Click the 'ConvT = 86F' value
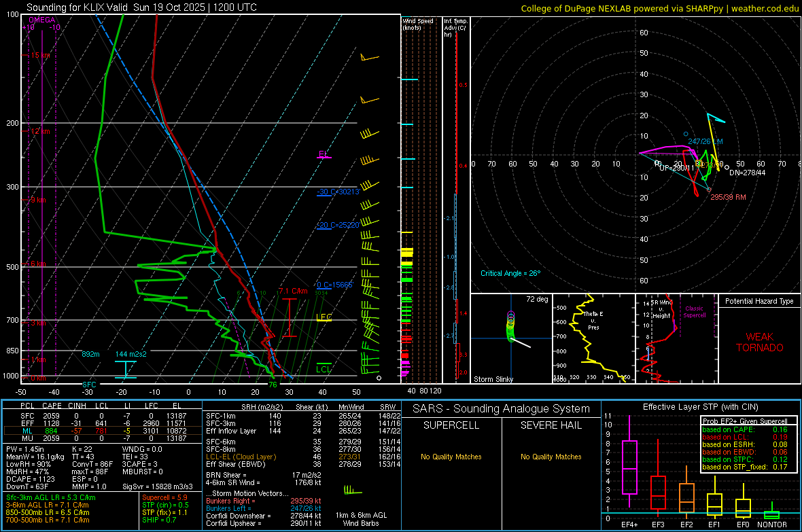This screenshot has height=532, width=802. (x=92, y=465)
